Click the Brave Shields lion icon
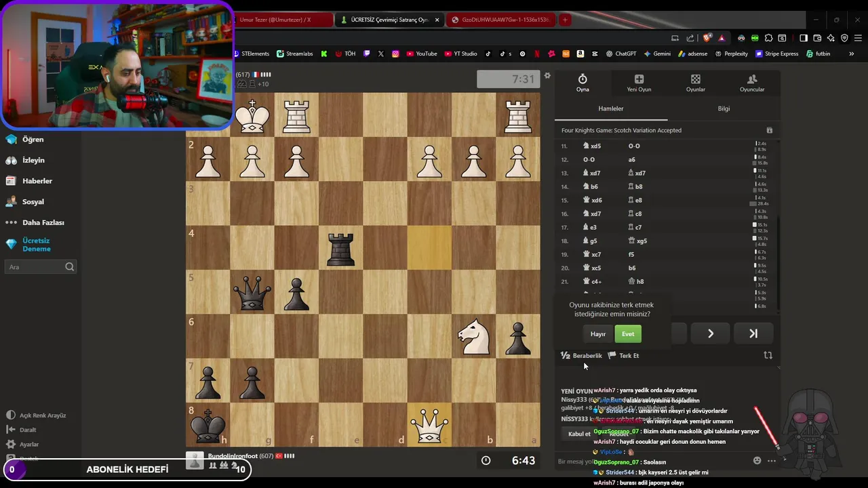 pyautogui.click(x=707, y=38)
